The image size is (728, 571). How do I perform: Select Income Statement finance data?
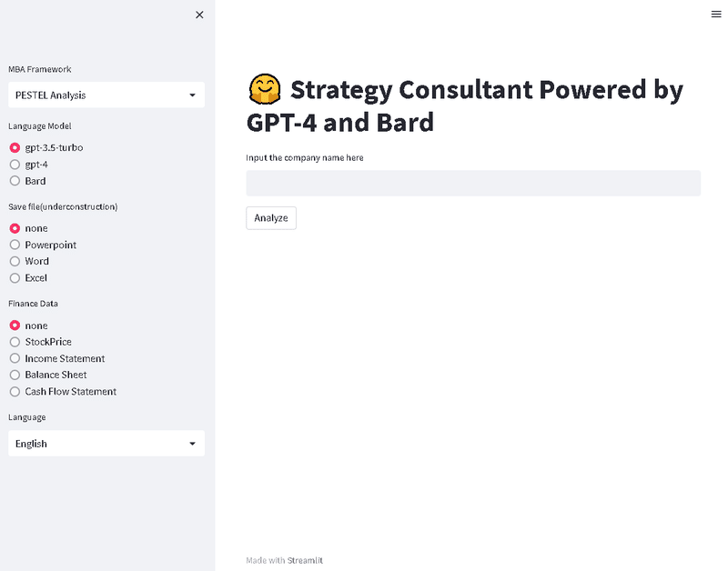[57, 358]
